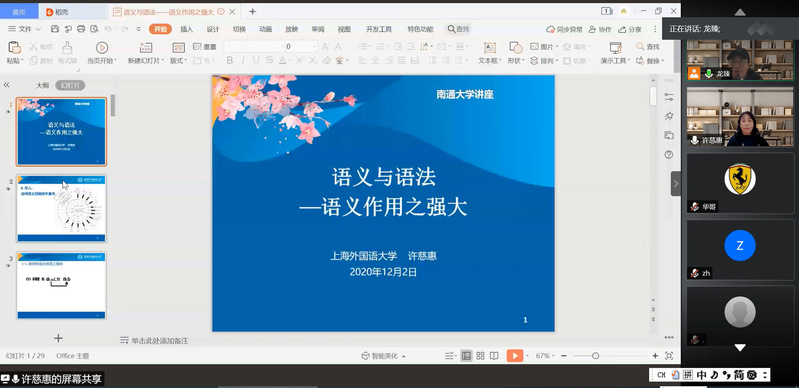Click the zoom slider handle

coord(595,356)
